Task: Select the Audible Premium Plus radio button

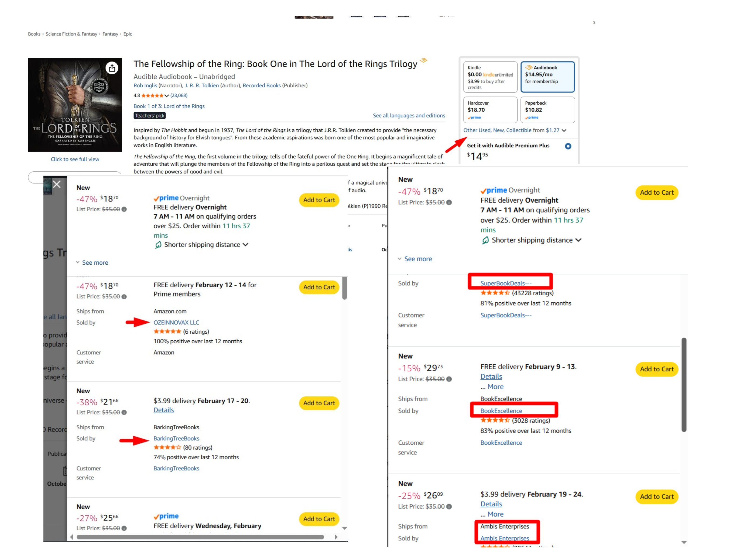Action: [x=568, y=146]
